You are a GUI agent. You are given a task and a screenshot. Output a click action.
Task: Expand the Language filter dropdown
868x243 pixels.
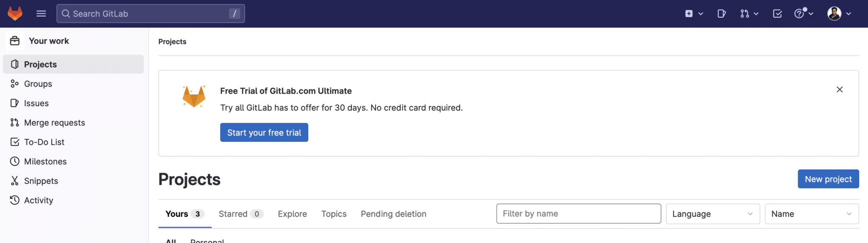pyautogui.click(x=712, y=214)
